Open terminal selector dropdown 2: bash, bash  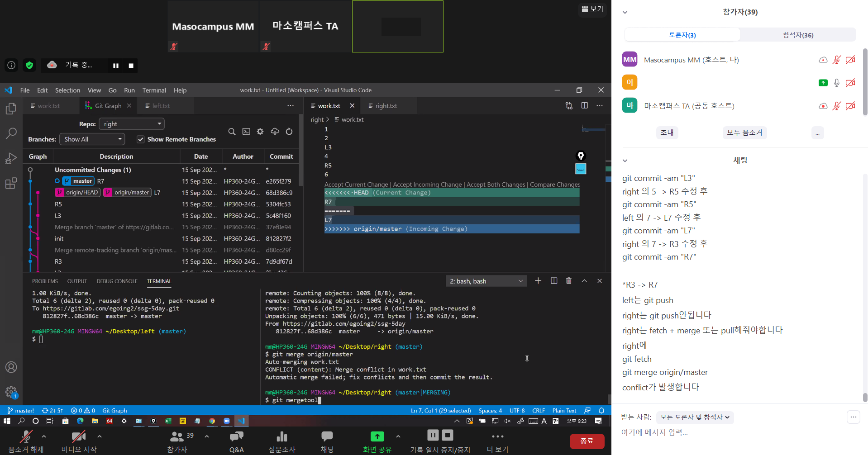coord(486,281)
